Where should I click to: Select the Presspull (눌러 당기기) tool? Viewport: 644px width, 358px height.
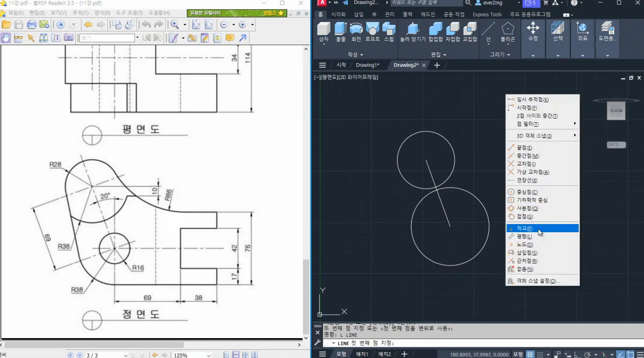pyautogui.click(x=412, y=32)
